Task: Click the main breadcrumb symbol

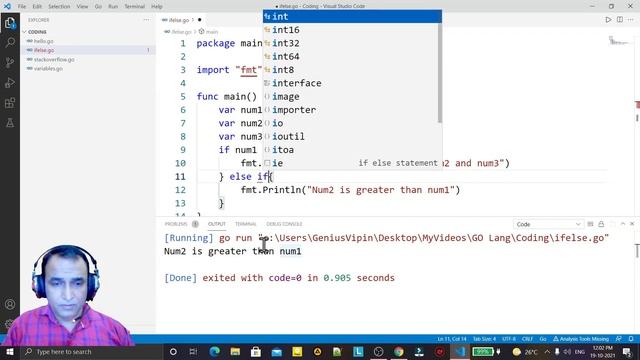Action: [x=209, y=32]
